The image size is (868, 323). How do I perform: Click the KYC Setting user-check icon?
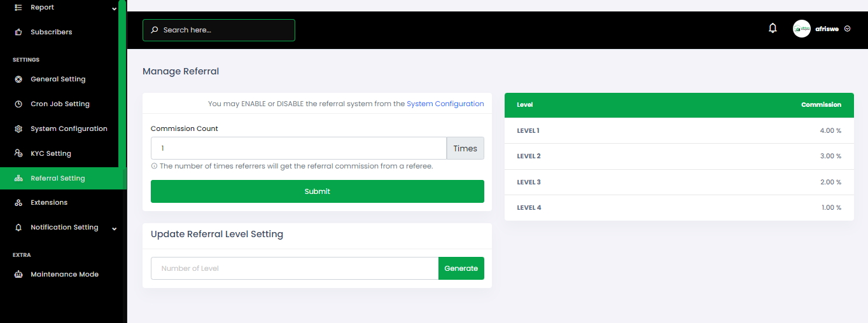click(18, 154)
